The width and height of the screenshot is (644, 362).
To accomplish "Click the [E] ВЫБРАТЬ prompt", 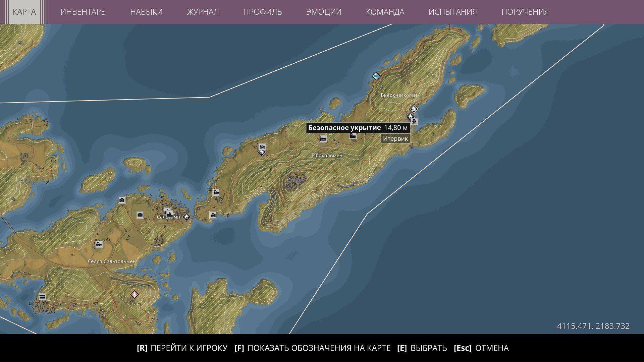I will pos(422,348).
